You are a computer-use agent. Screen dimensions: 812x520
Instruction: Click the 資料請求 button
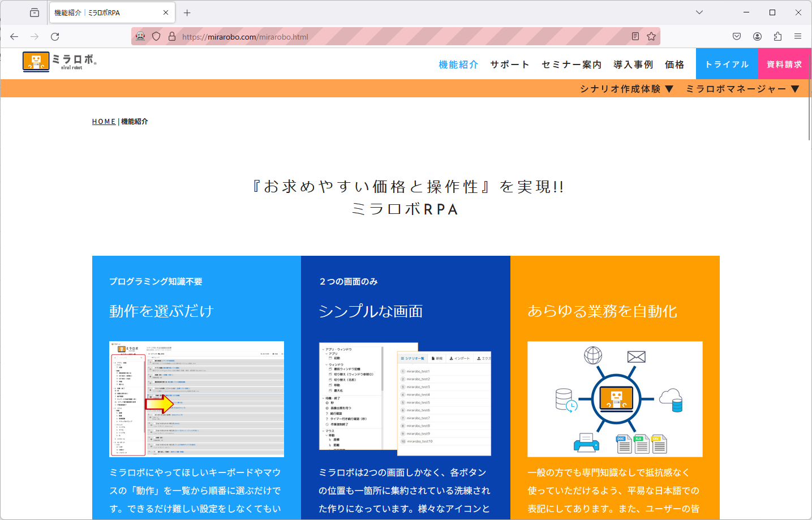click(x=784, y=64)
